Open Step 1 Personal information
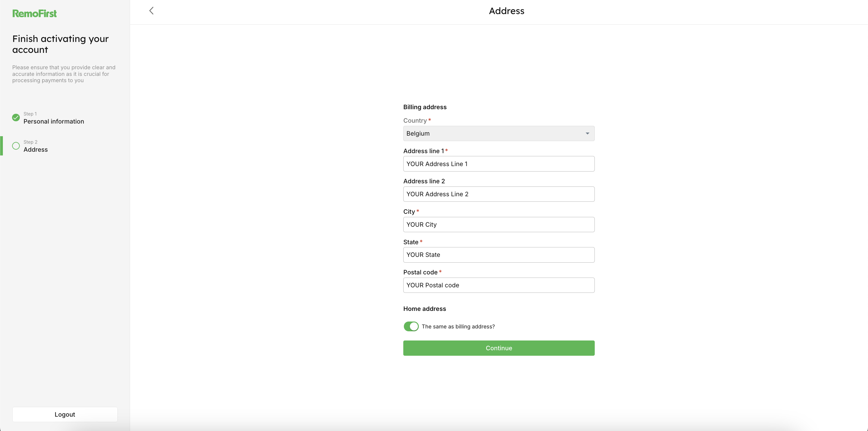Image resolution: width=868 pixels, height=431 pixels. click(54, 118)
